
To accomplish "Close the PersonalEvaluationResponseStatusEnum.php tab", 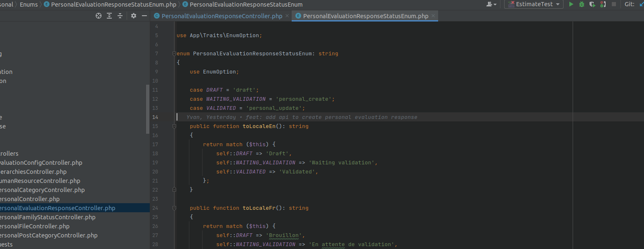I will pos(433,16).
